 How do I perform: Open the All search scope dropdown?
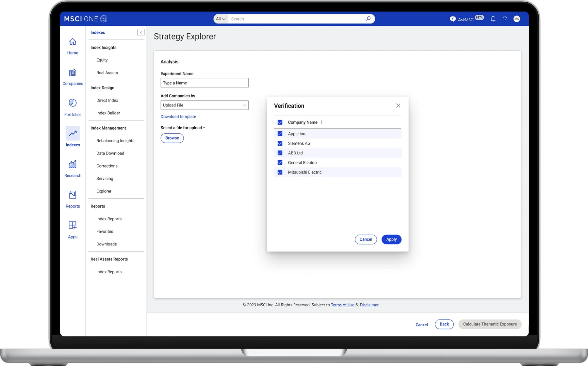coord(221,19)
